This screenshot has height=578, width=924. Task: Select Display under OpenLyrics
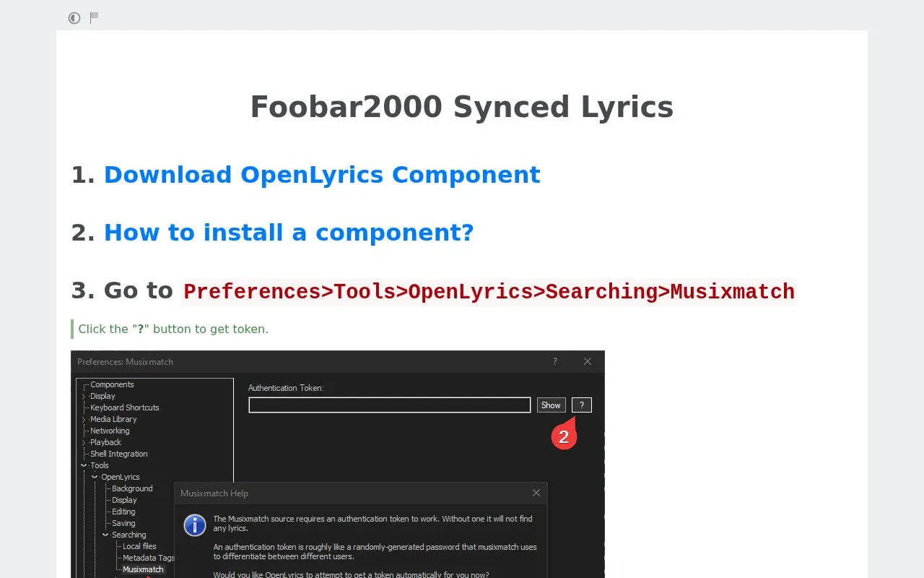coord(124,500)
